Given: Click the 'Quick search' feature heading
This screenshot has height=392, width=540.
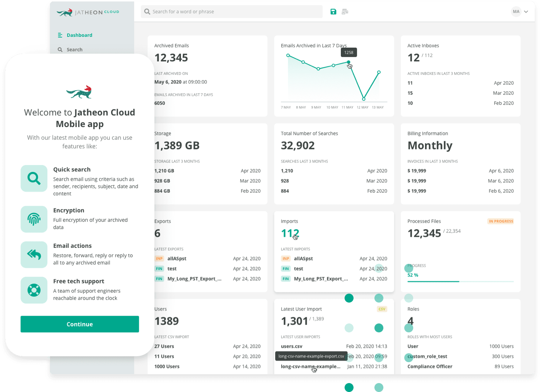Looking at the screenshot, I should pos(72,170).
